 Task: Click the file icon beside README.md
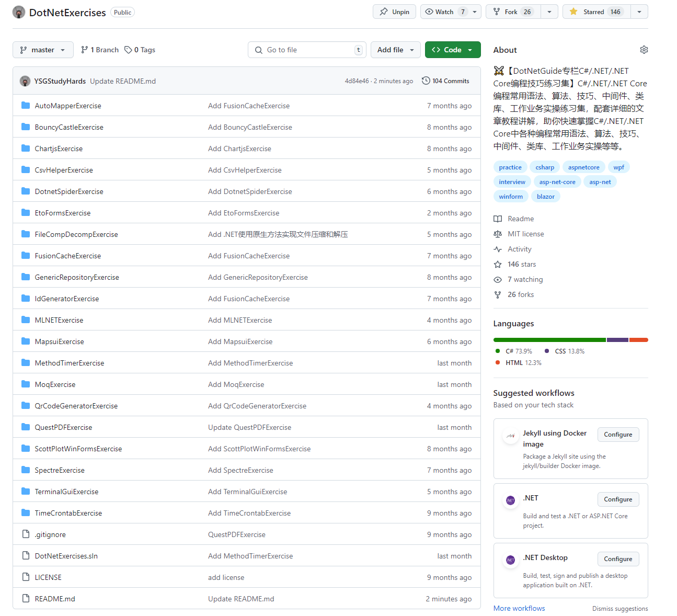pyautogui.click(x=26, y=598)
